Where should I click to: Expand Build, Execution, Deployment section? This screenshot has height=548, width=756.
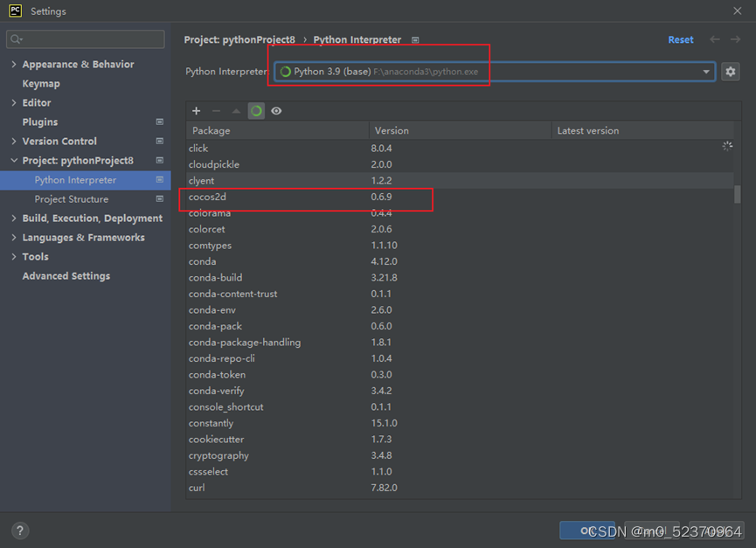(13, 219)
